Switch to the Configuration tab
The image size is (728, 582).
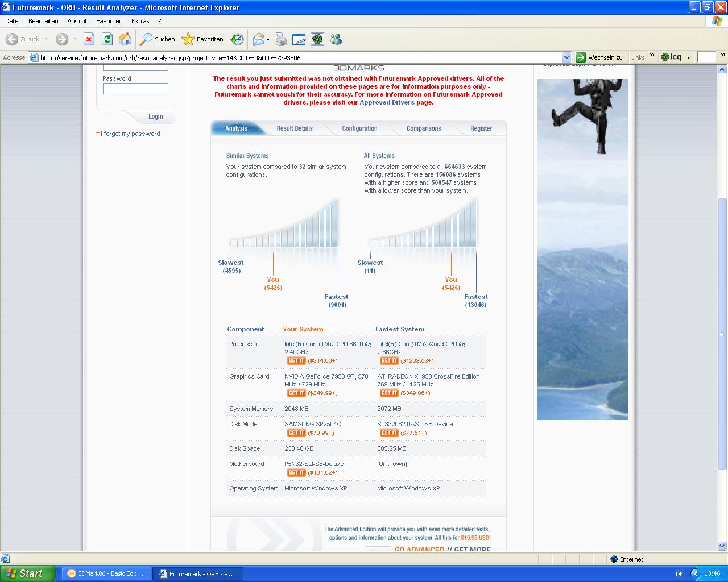pos(359,128)
